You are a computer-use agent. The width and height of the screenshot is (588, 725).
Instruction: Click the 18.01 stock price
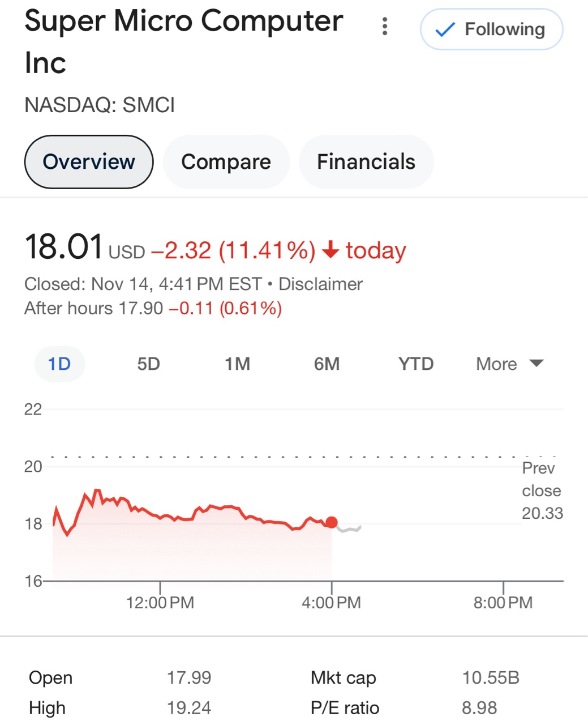(x=64, y=248)
